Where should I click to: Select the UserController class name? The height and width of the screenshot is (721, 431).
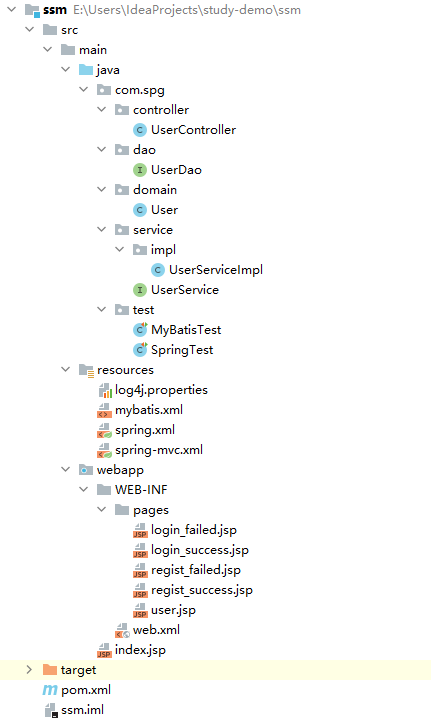193,130
